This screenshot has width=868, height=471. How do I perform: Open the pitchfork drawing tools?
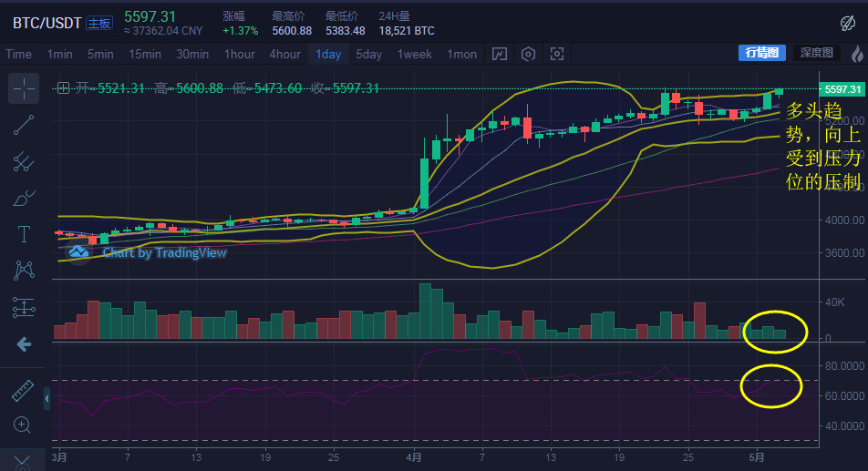[x=24, y=162]
